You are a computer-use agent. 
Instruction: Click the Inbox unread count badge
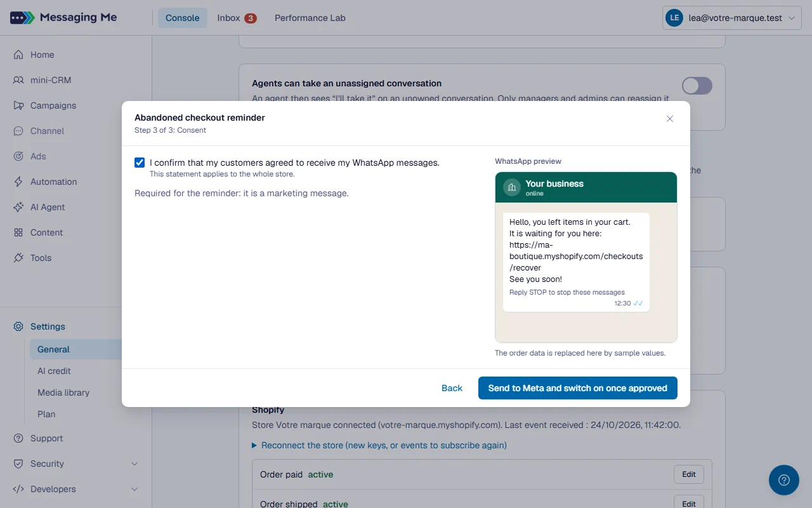(251, 18)
